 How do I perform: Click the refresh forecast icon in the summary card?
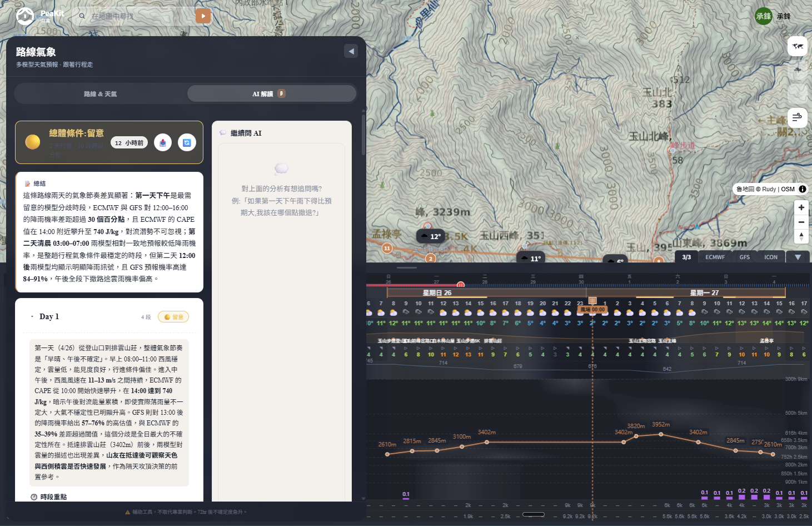[187, 142]
